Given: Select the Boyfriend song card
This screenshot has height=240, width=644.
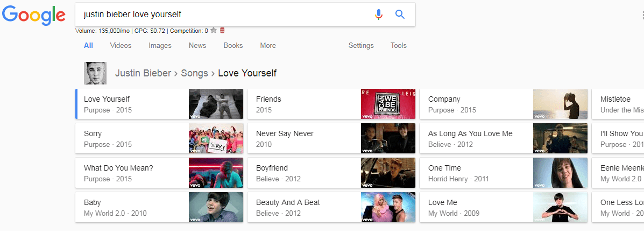Looking at the screenshot, I should pyautogui.click(x=304, y=173).
